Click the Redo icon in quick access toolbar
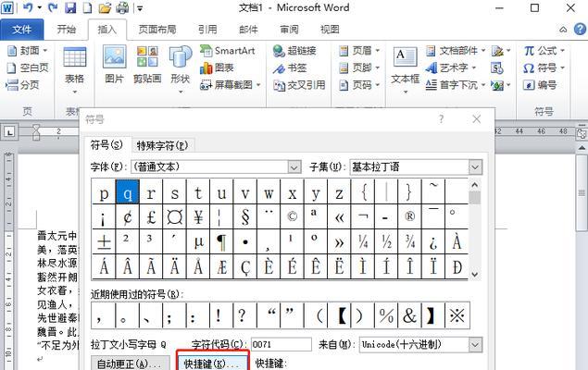 point(53,7)
